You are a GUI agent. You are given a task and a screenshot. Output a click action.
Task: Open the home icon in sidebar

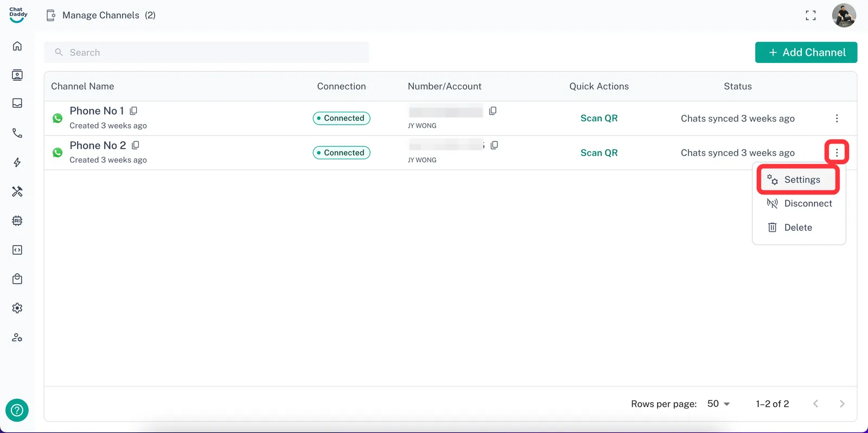(x=17, y=46)
